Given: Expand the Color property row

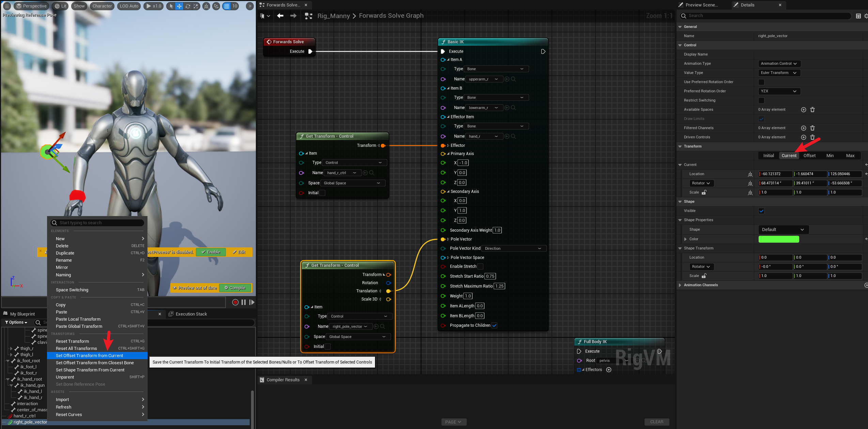Looking at the screenshot, I should tap(685, 239).
